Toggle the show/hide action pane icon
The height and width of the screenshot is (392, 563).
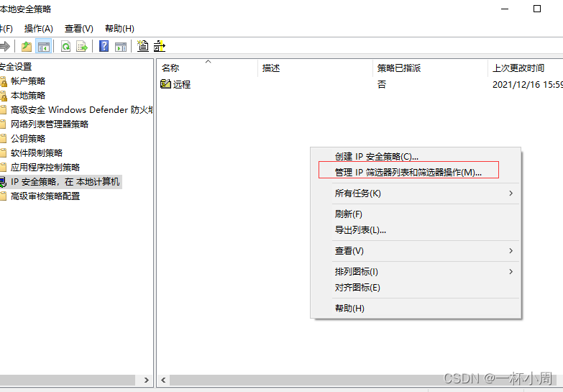(x=121, y=46)
